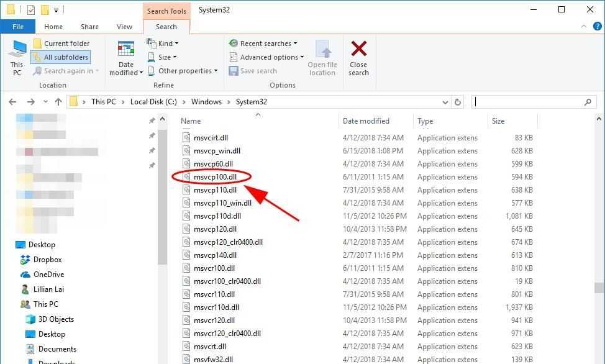Open Dropbox in the navigation pane

pyautogui.click(x=47, y=260)
